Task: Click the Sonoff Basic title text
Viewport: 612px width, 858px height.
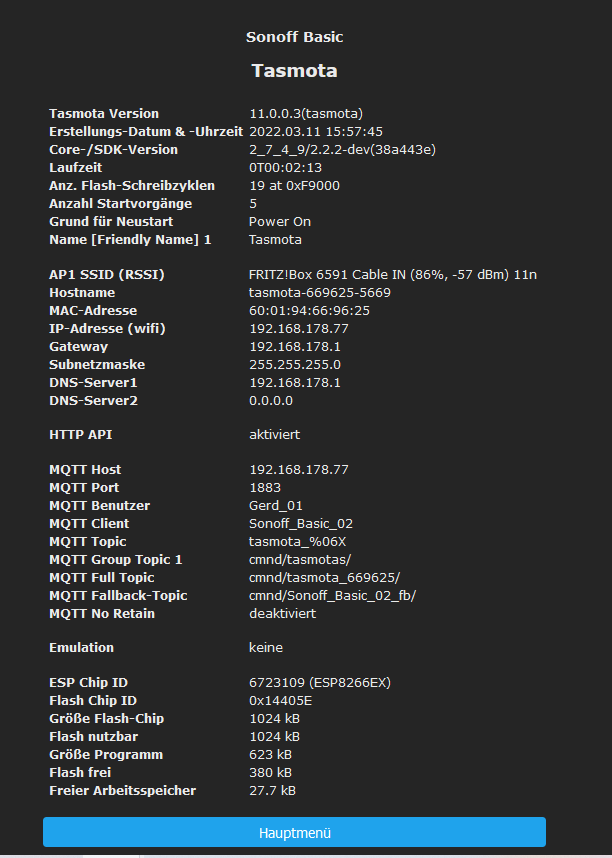Action: tap(294, 37)
